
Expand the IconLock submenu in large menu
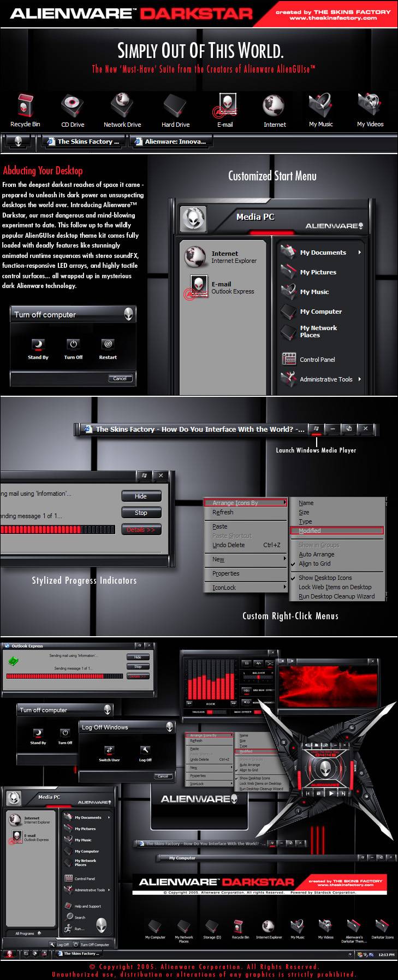[245, 588]
